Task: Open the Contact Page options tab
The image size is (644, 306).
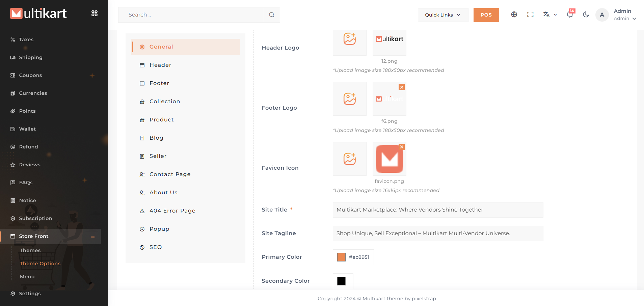Action: point(170,174)
